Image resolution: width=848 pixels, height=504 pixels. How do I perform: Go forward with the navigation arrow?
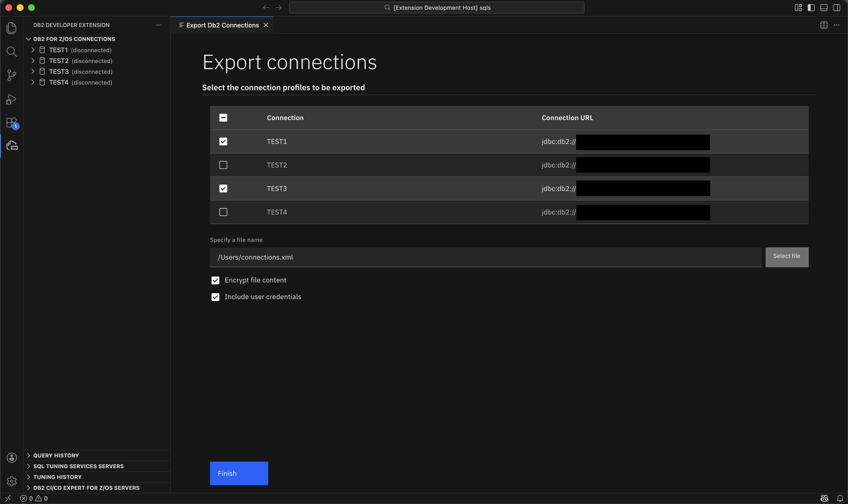(x=279, y=7)
